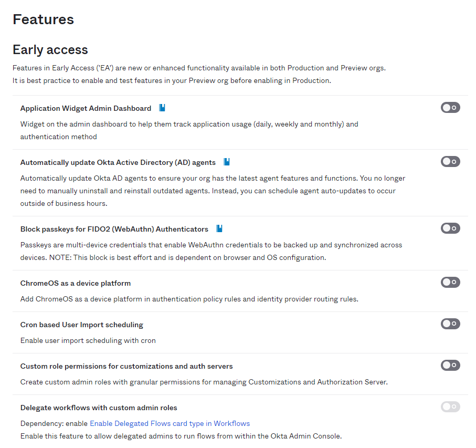Image resolution: width=476 pixels, height=448 pixels.
Task: Toggle Block passkeys for FIDO2 Authenticators switch
Action: pos(450,228)
